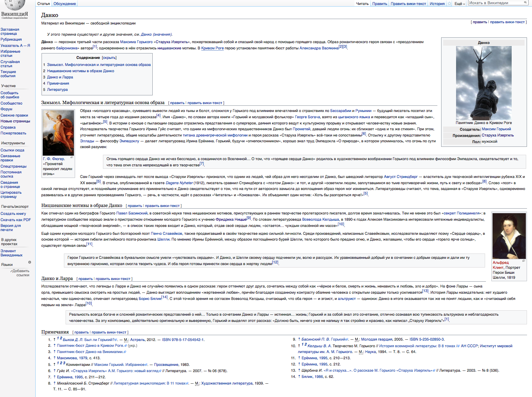The width and height of the screenshot is (532, 397).
Task: Open Борис Бялик link
Action: (x=150, y=299)
